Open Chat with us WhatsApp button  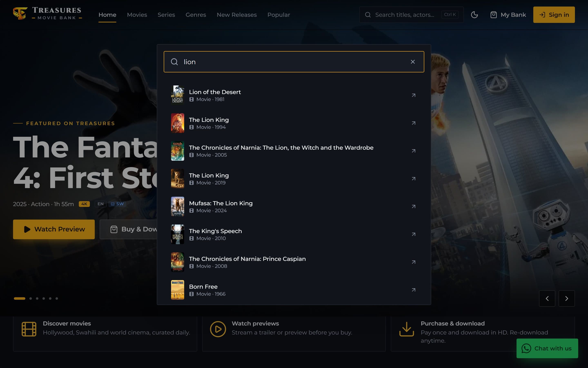coord(547,348)
